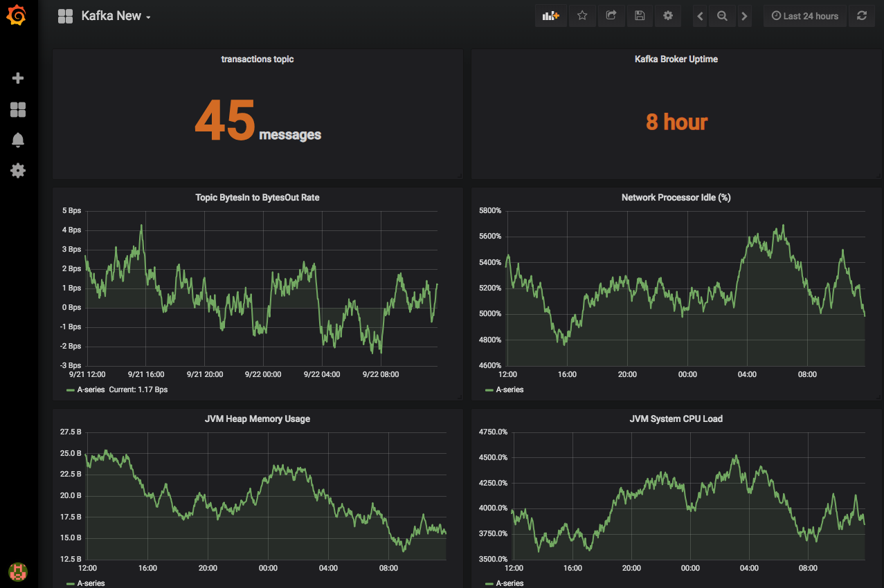
Task: Click the 45 messages stat value
Action: pyautogui.click(x=258, y=122)
